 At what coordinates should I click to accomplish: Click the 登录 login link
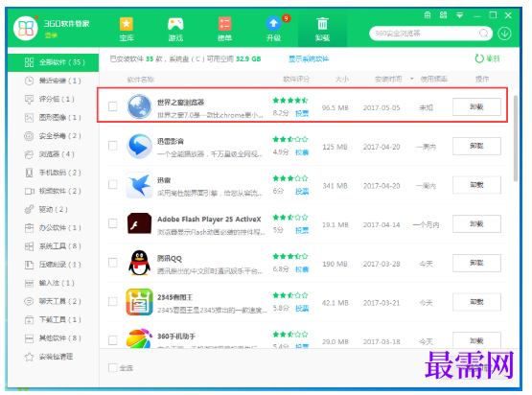pos(51,35)
